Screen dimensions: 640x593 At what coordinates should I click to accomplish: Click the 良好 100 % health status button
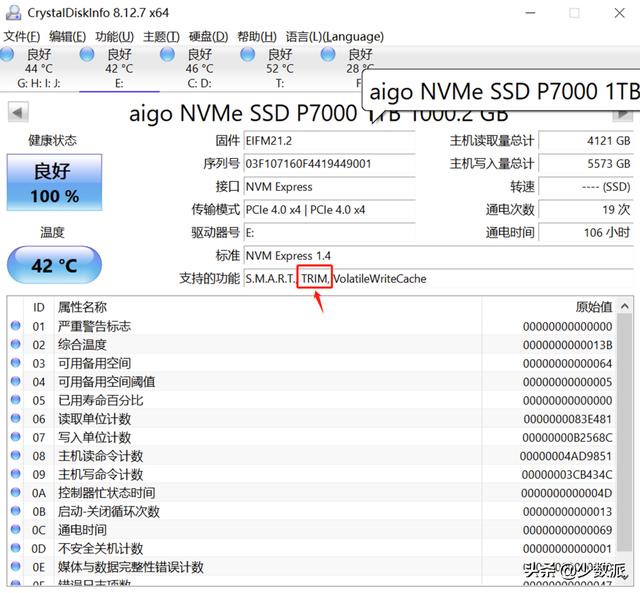(54, 182)
